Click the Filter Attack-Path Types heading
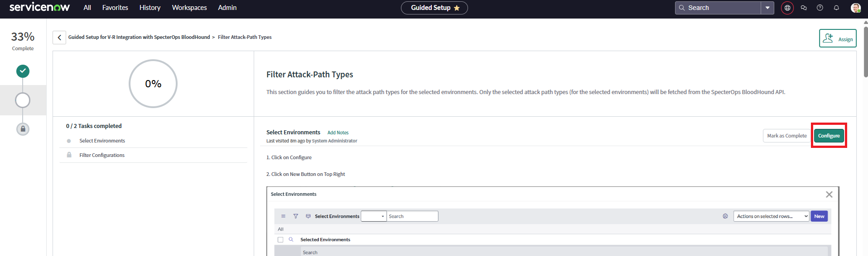 [310, 75]
